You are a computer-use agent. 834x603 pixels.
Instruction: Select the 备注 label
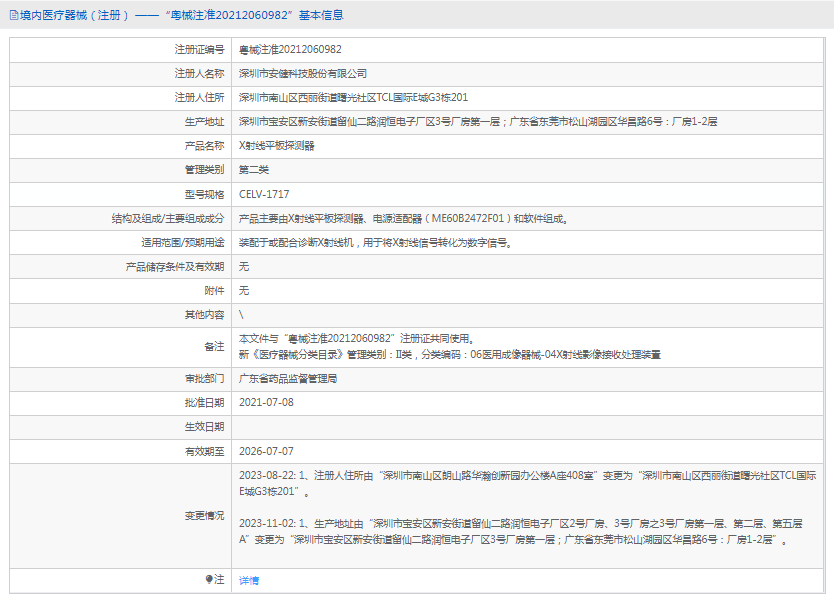[214, 347]
